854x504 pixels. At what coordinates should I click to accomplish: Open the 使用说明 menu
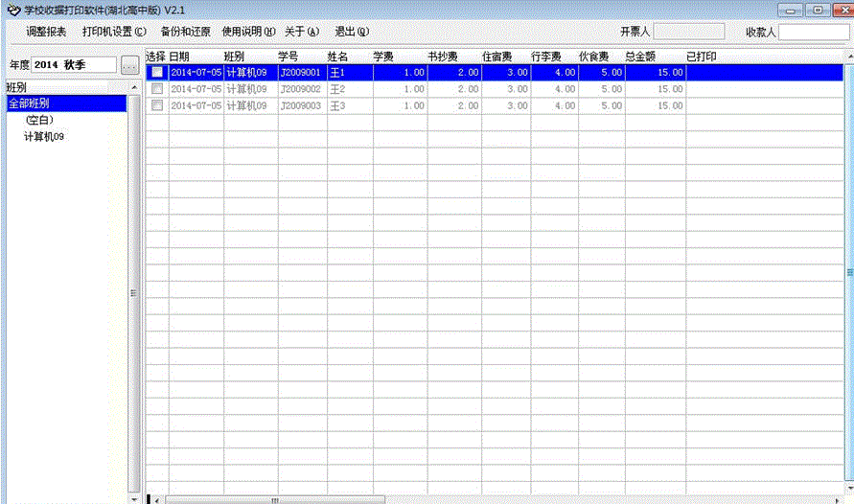248,32
